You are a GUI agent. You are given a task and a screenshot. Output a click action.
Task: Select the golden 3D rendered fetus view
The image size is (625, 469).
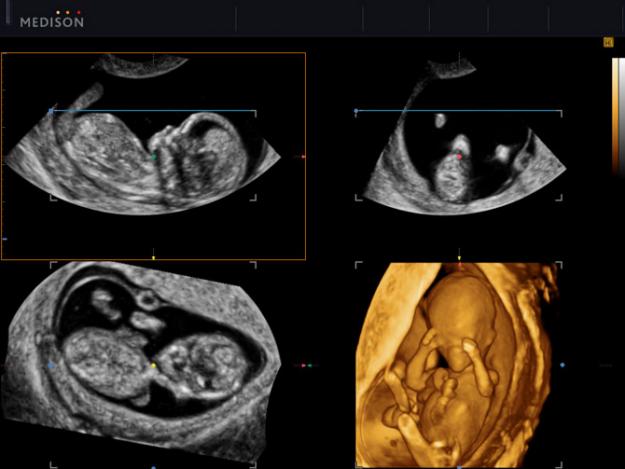coord(458,365)
